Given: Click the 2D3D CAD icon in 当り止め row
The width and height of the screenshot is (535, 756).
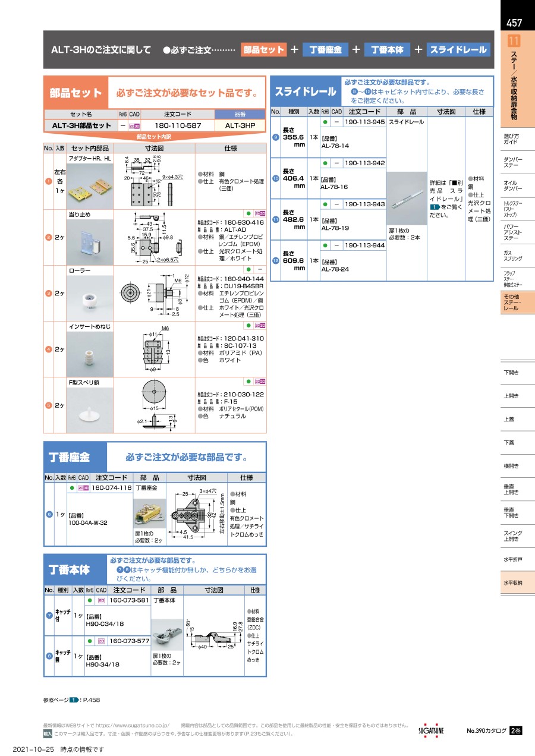Looking at the screenshot, I should tap(260, 214).
